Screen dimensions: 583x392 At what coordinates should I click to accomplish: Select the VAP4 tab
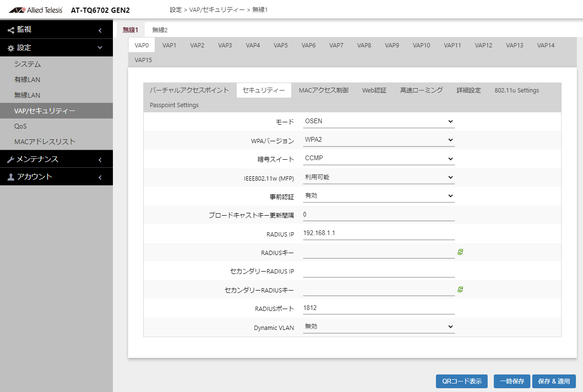pyautogui.click(x=253, y=46)
